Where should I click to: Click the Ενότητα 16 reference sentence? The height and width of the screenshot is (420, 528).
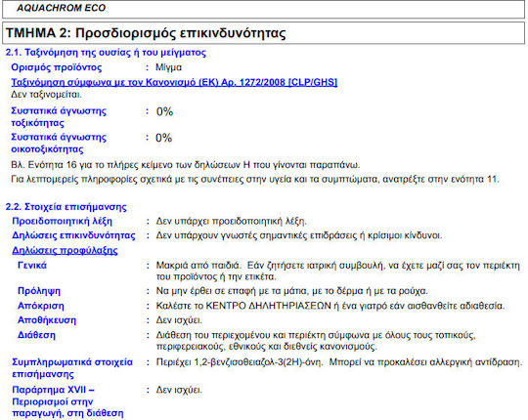(186, 165)
